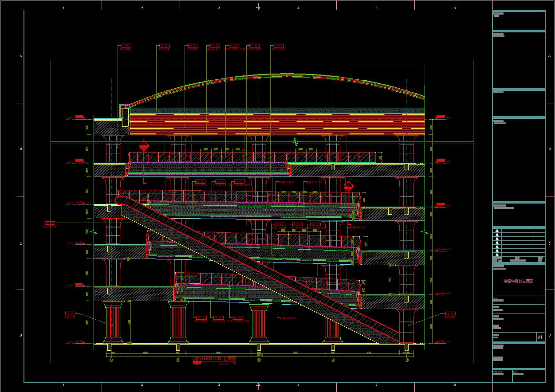
Task: Select the section marker symbol near the right balcony
Action: tap(349, 185)
